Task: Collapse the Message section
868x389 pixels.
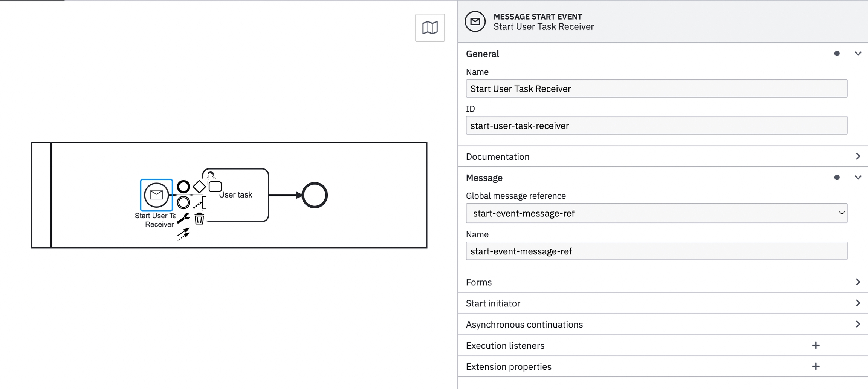Action: [858, 178]
